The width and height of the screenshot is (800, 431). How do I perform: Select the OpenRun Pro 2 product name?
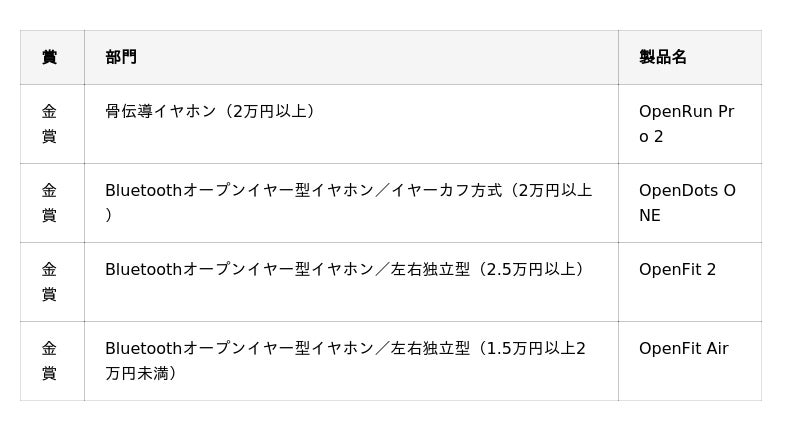(x=686, y=124)
